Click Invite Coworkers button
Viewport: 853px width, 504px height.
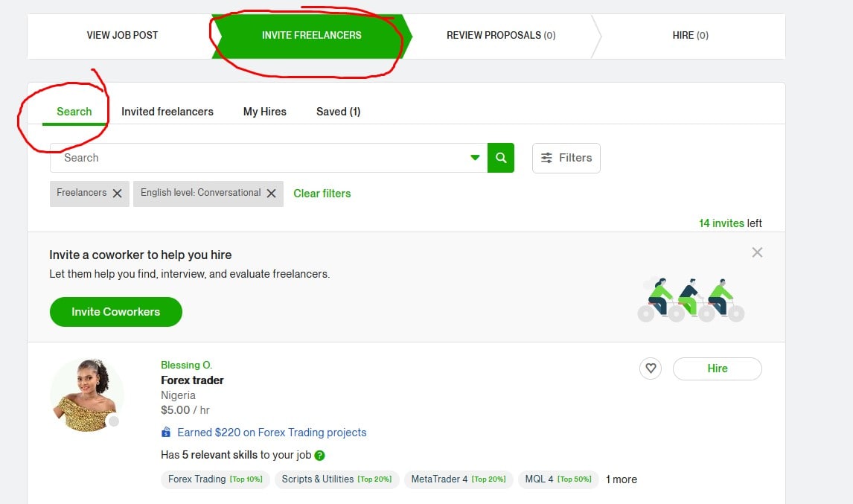[116, 312]
